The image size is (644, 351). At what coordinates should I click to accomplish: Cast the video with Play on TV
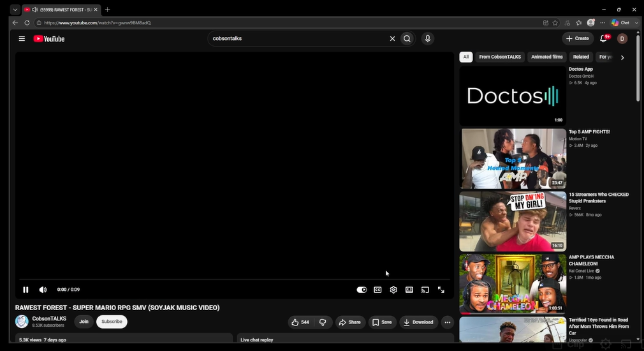click(425, 290)
